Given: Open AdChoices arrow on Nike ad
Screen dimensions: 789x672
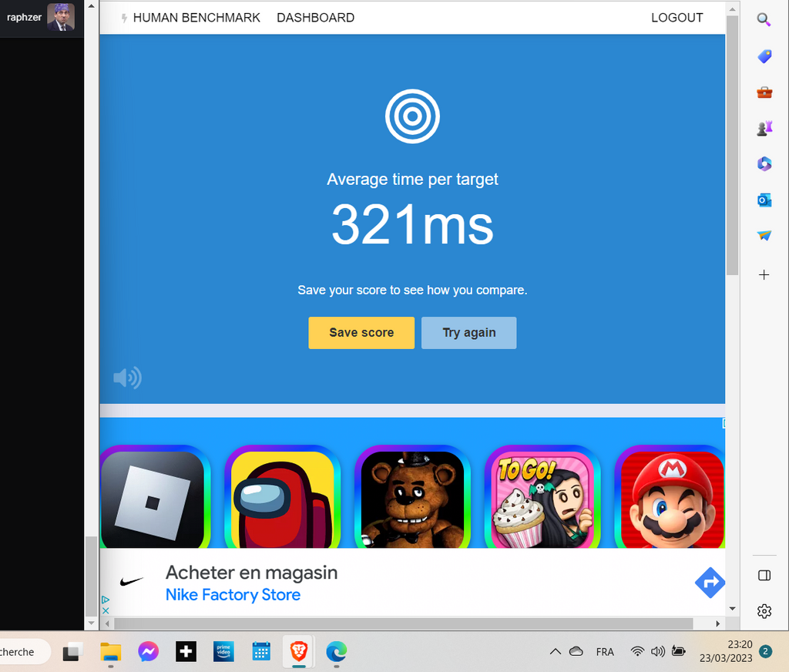Looking at the screenshot, I should (x=106, y=600).
